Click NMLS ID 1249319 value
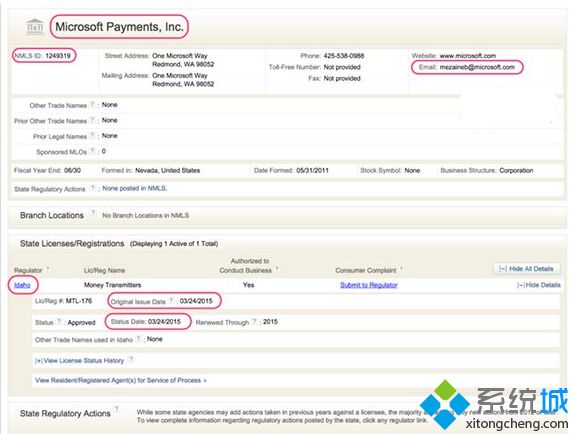Image resolution: width=573 pixels, height=434 pixels. coord(58,56)
